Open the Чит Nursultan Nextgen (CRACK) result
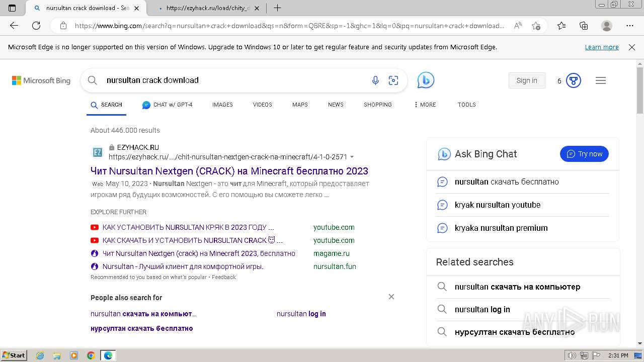 (229, 171)
